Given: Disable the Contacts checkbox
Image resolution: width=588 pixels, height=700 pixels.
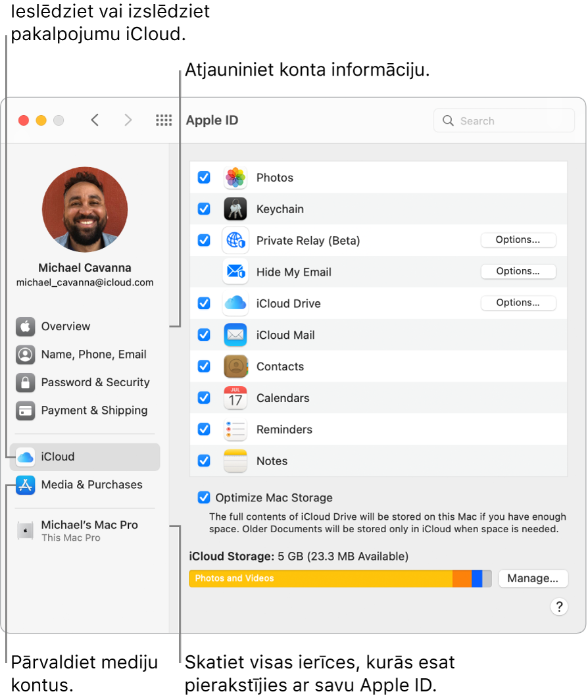Looking at the screenshot, I should pos(204,366).
